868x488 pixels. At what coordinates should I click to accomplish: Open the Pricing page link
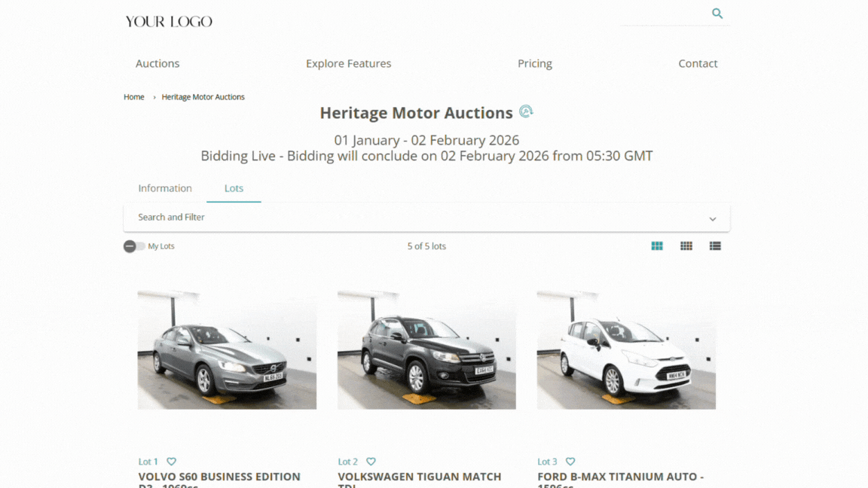click(x=535, y=64)
